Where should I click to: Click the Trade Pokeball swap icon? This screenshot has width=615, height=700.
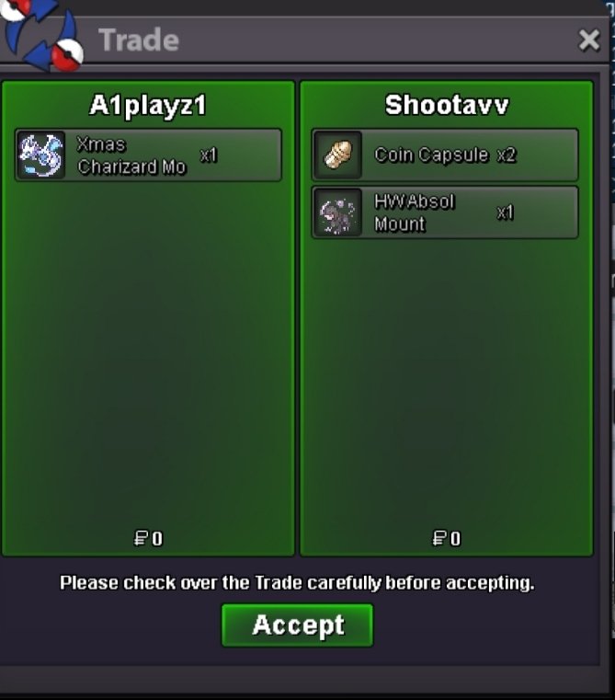point(41,35)
